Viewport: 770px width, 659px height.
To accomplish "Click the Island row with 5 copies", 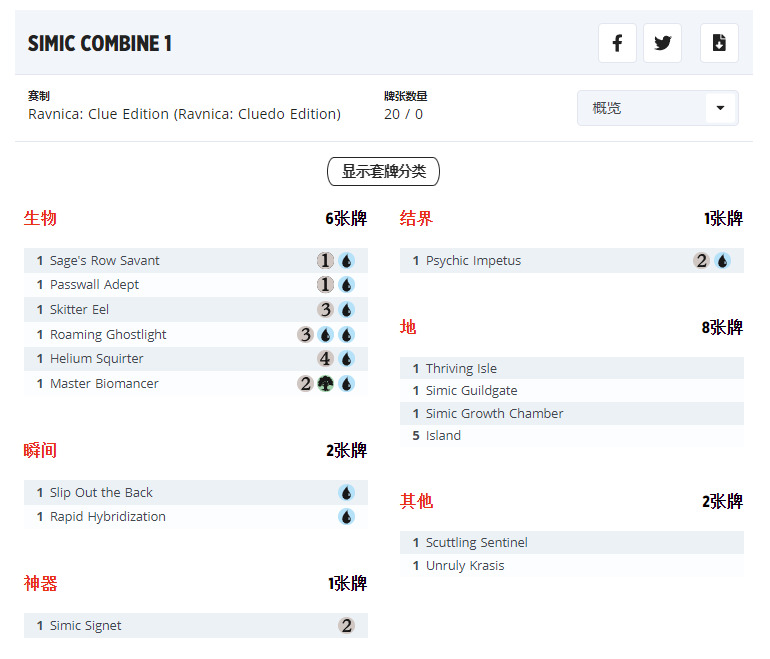I will coord(443,436).
